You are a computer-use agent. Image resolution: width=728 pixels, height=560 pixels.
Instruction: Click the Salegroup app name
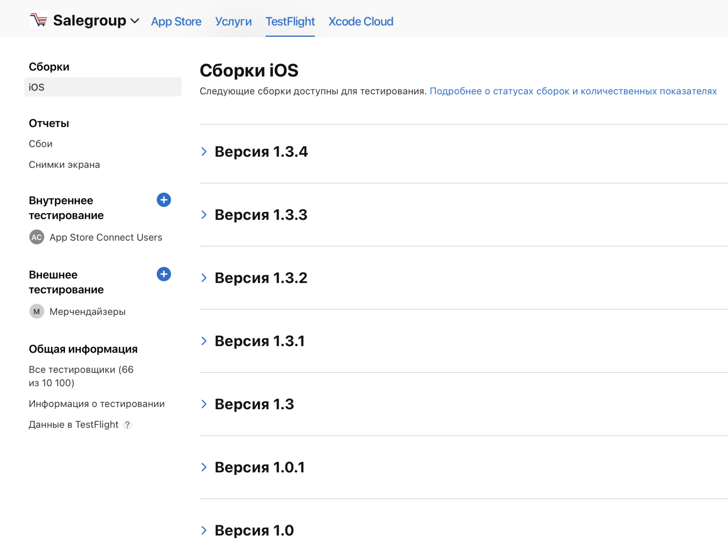[90, 20]
